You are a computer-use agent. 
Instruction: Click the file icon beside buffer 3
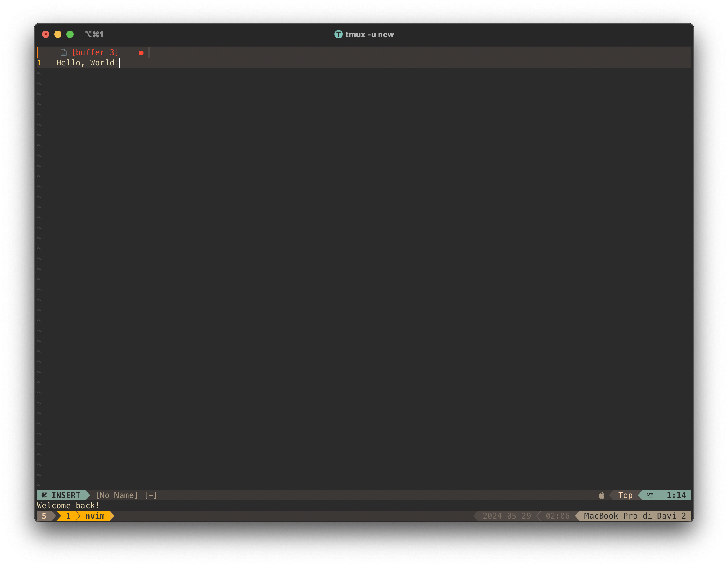click(x=63, y=52)
